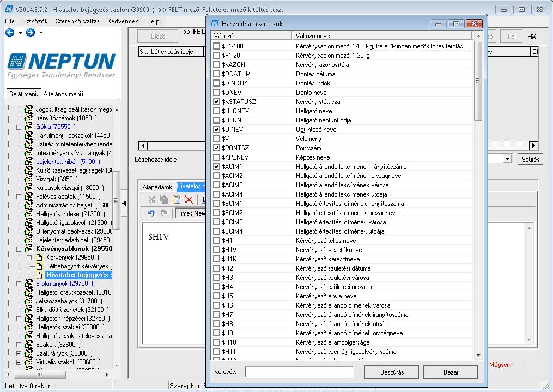Click the Előző button
553x392 pixels.
pyautogui.click(x=158, y=36)
